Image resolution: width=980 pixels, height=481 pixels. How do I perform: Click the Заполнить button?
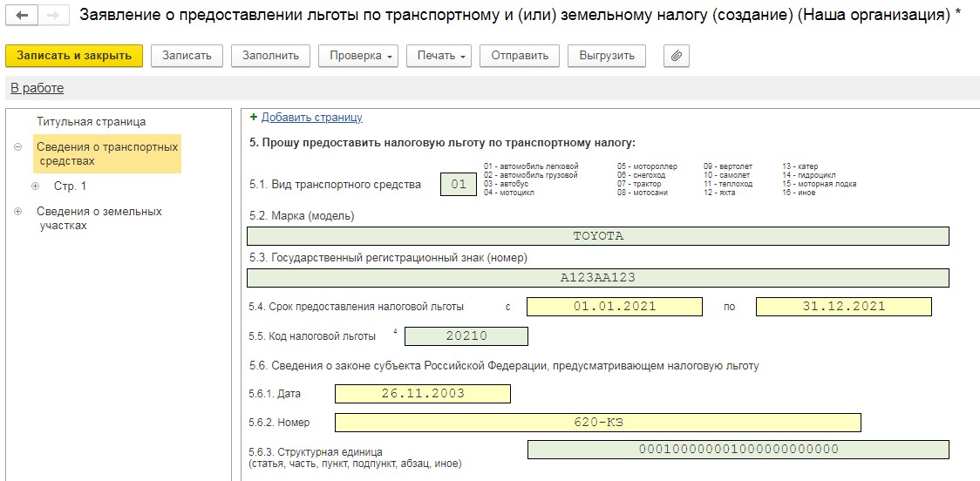coord(270,55)
